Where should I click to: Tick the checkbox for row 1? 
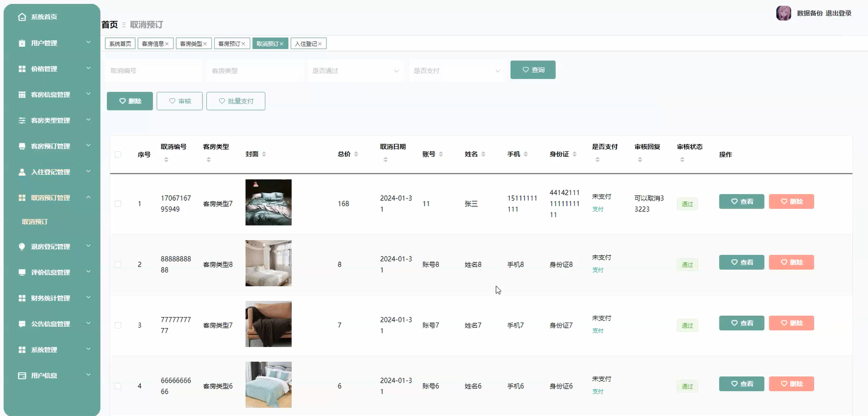117,204
